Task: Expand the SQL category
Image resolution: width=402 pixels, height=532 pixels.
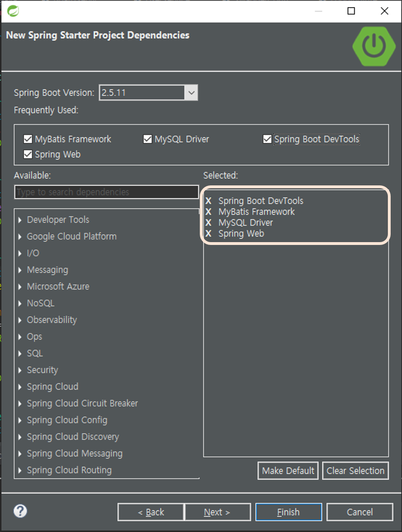Action: [x=20, y=354]
